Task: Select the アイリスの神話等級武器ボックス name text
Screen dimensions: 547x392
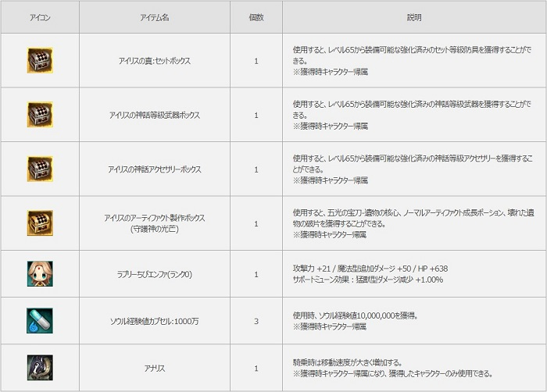Action: (x=154, y=115)
